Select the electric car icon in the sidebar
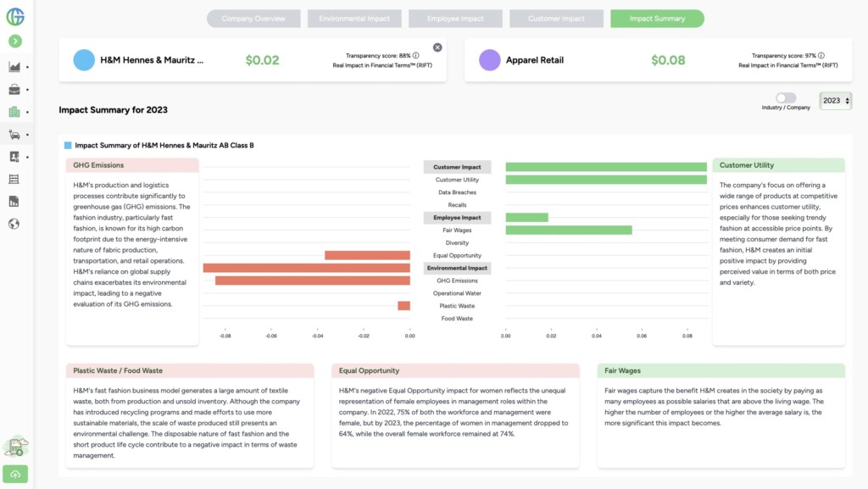 tap(14, 135)
